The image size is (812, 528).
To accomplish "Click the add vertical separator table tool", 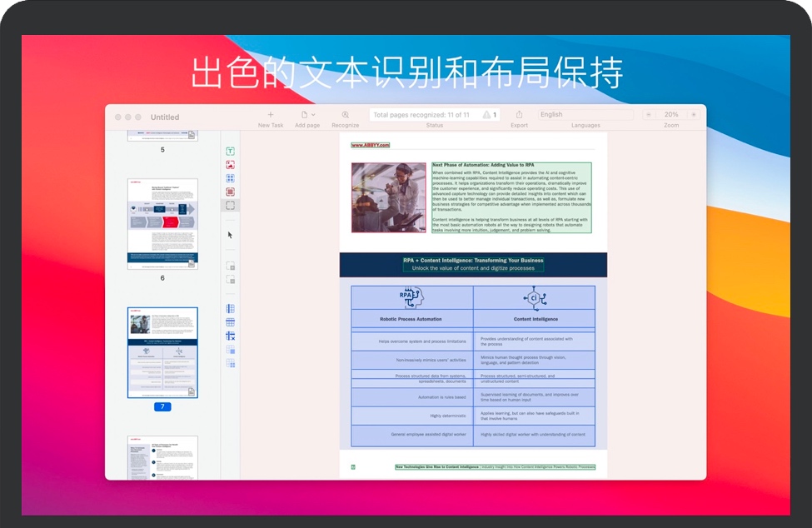I will (x=231, y=309).
